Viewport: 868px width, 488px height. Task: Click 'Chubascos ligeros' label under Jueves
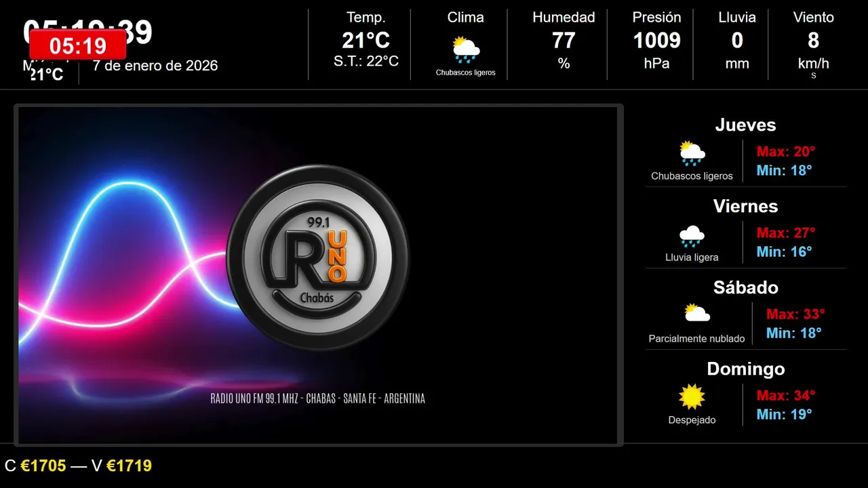[692, 176]
